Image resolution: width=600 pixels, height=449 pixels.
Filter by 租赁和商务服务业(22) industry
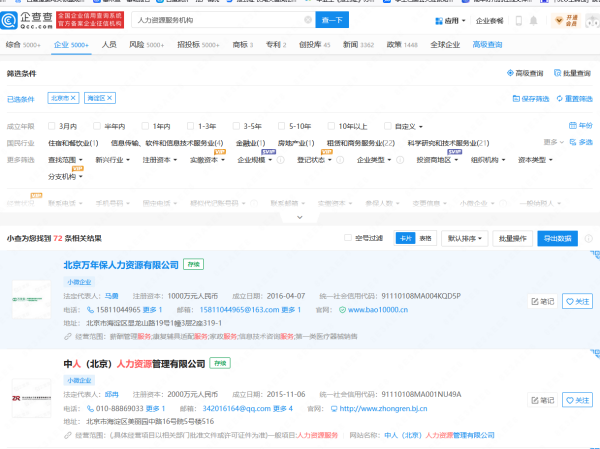[x=361, y=143]
